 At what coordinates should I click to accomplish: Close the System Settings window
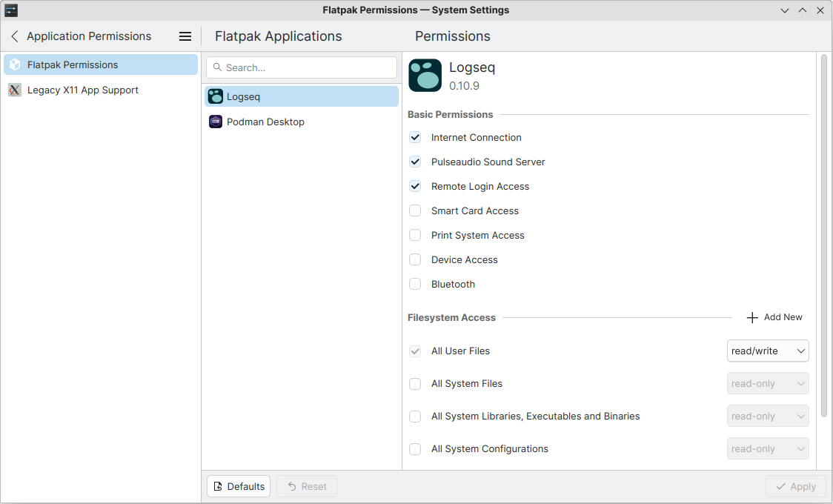820,10
